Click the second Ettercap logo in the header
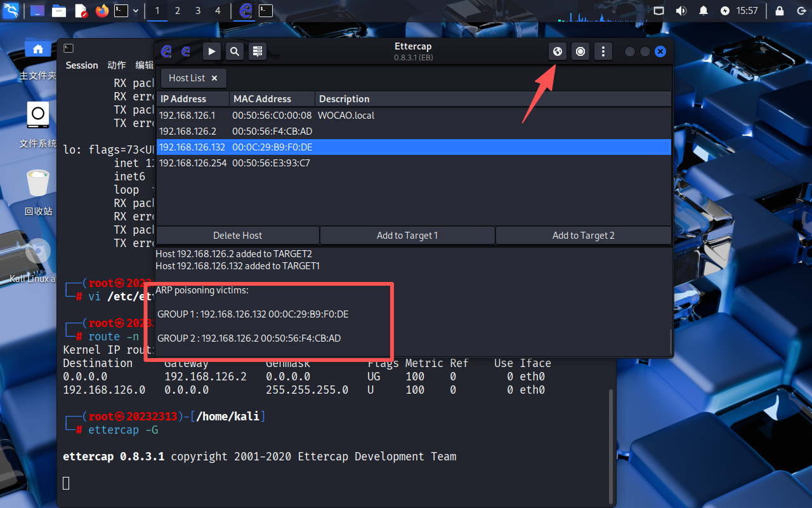The height and width of the screenshot is (508, 812). pyautogui.click(x=186, y=51)
